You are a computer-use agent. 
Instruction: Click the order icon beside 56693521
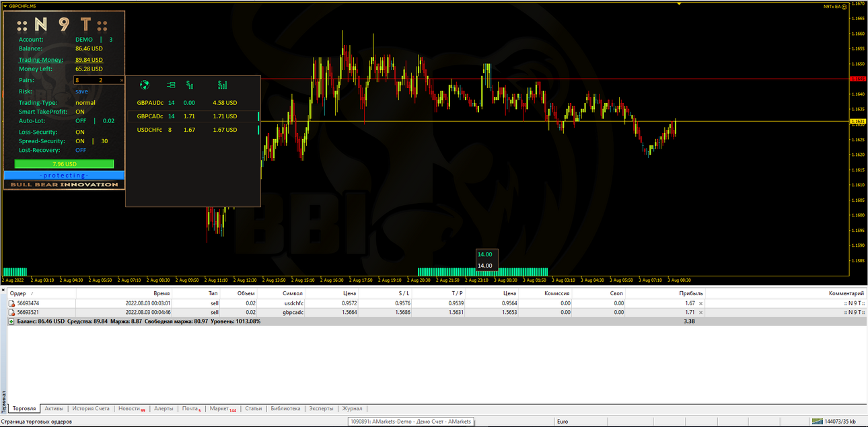click(11, 312)
